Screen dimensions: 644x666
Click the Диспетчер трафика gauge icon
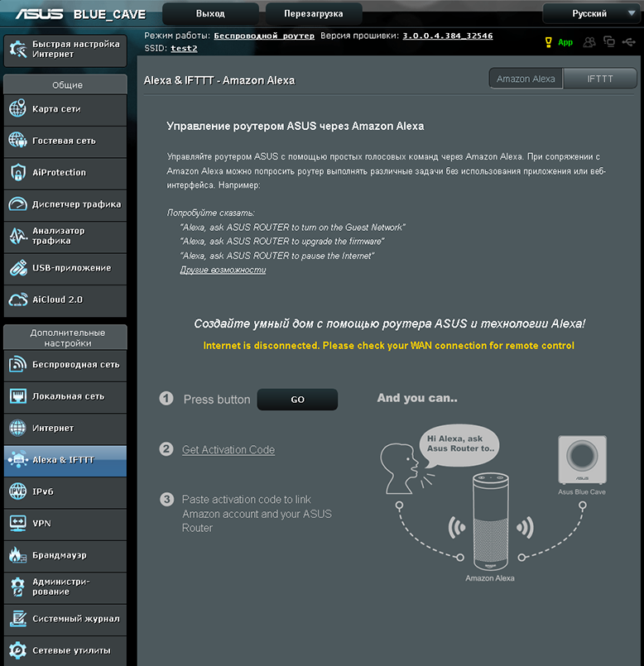click(18, 204)
